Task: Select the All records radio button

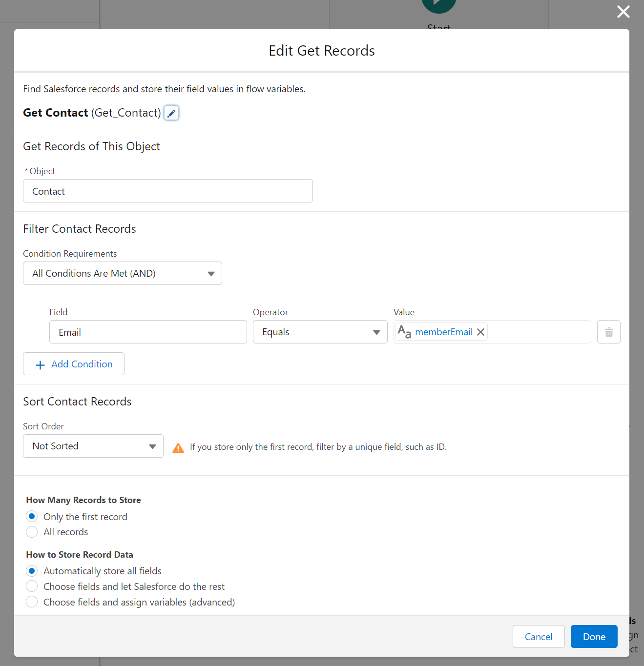Action: (32, 532)
